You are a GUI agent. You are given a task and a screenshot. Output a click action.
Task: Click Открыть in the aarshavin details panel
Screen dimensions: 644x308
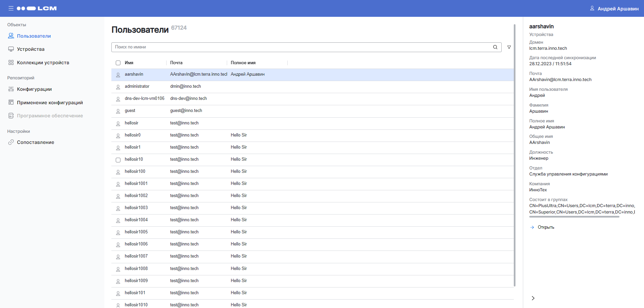(542, 227)
